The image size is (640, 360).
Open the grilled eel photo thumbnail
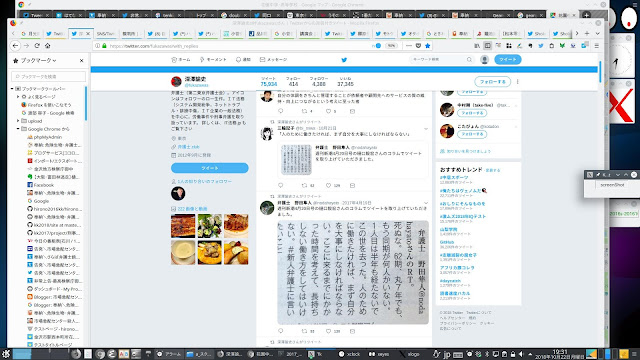183,226
